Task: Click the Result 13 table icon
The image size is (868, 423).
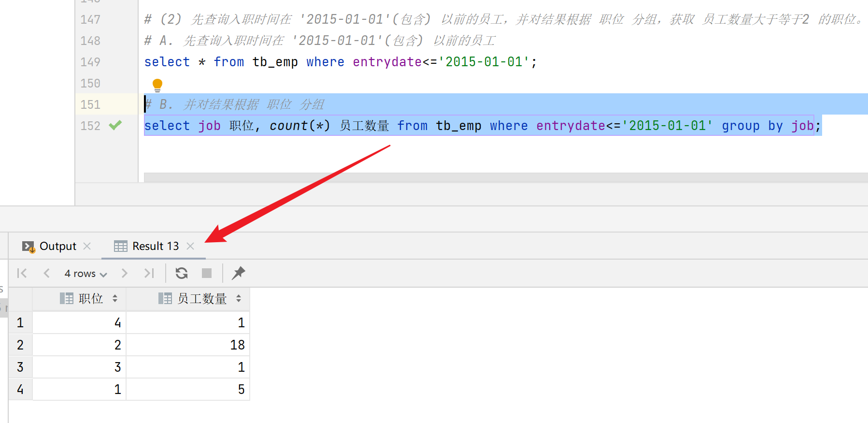Action: [x=120, y=246]
